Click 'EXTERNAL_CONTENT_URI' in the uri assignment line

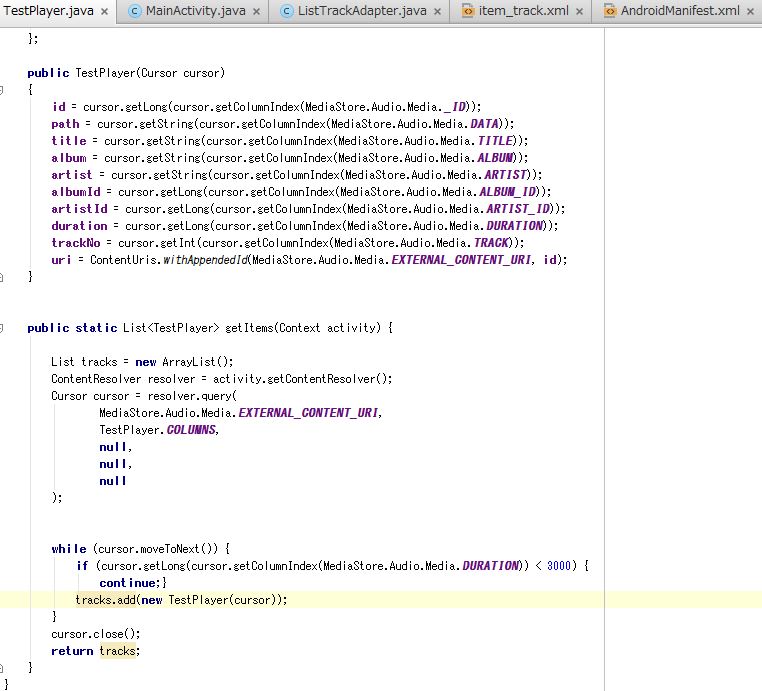tap(461, 260)
